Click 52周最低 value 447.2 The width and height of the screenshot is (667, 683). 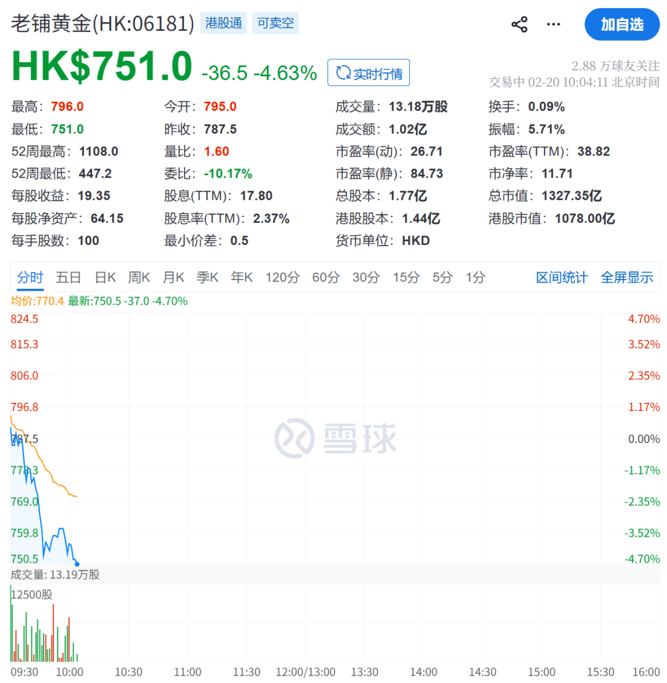95,174
